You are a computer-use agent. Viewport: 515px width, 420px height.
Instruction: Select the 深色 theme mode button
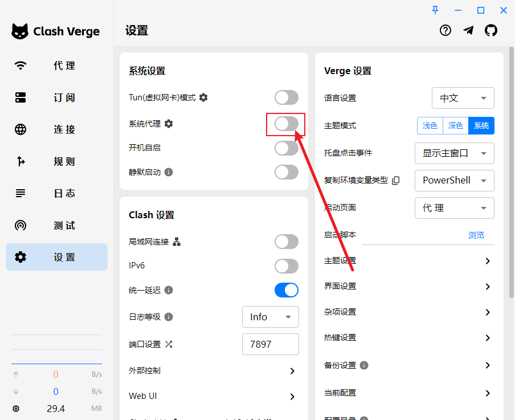pyautogui.click(x=455, y=125)
